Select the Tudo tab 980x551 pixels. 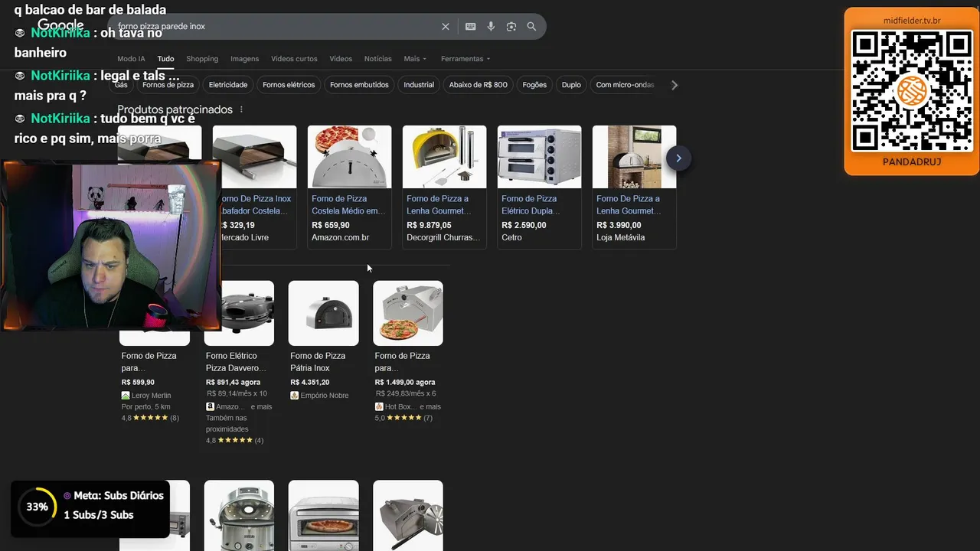tap(165, 59)
